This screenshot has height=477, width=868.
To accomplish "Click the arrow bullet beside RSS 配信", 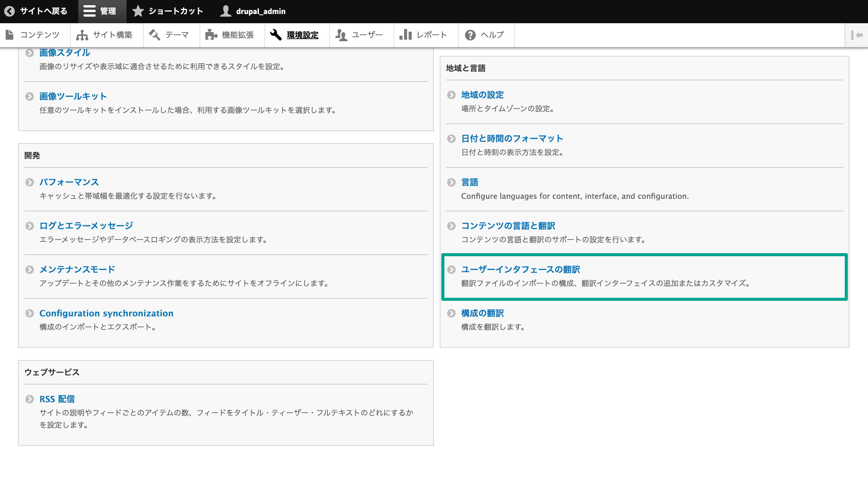I will coord(30,399).
